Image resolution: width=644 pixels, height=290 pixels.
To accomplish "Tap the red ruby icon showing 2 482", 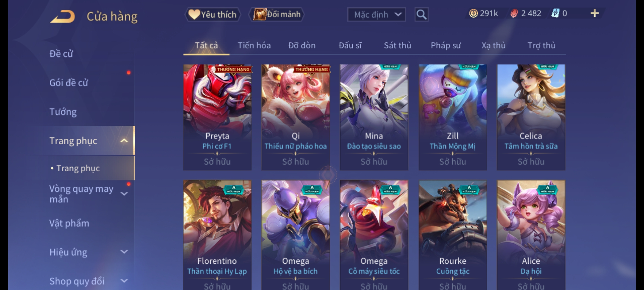I will [x=514, y=13].
